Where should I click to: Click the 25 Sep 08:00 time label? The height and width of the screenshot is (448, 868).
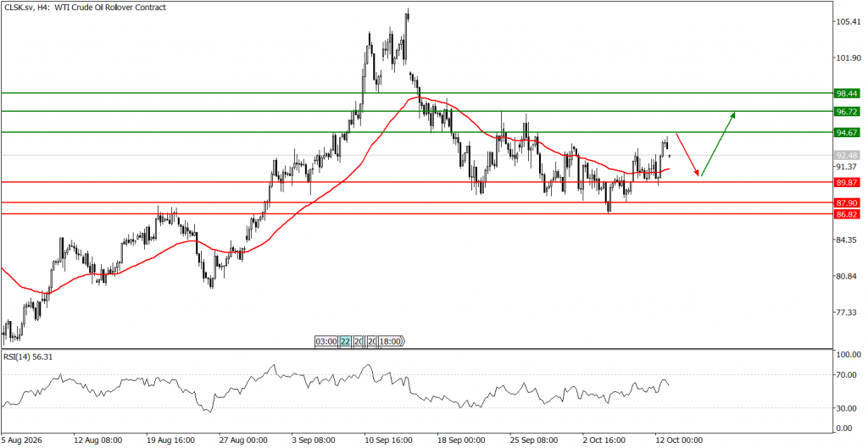pos(534,440)
